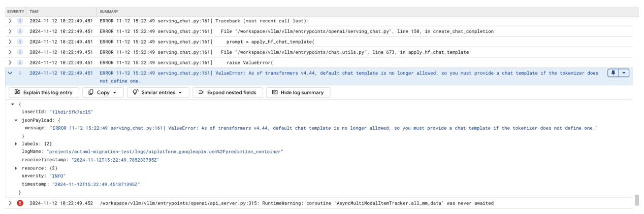
Task: Click the red error icon on RuntimeWarning entry
Action: [x=21, y=203]
